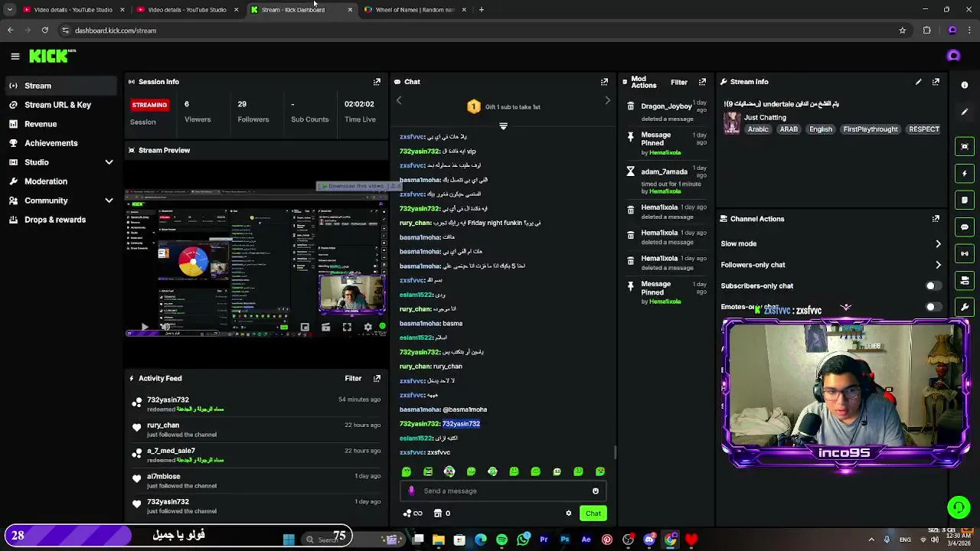Viewport: 980px width, 551px height.
Task: Click the English stream tag
Action: click(821, 129)
